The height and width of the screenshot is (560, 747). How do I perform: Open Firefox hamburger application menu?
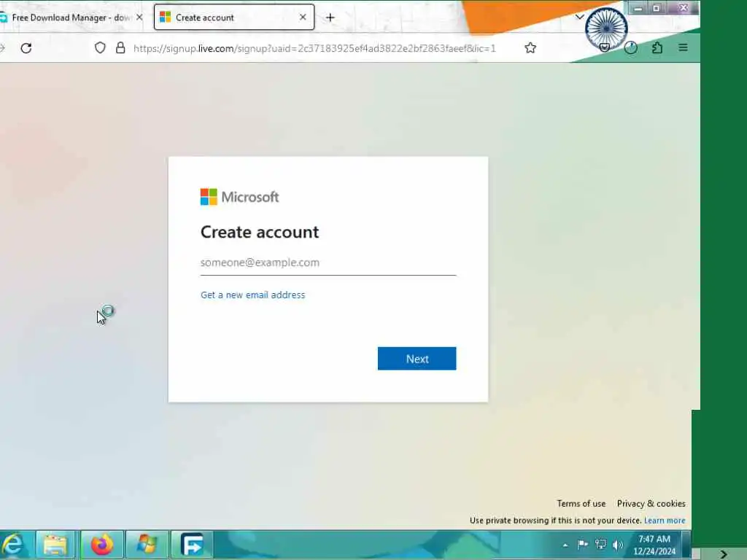(x=683, y=47)
